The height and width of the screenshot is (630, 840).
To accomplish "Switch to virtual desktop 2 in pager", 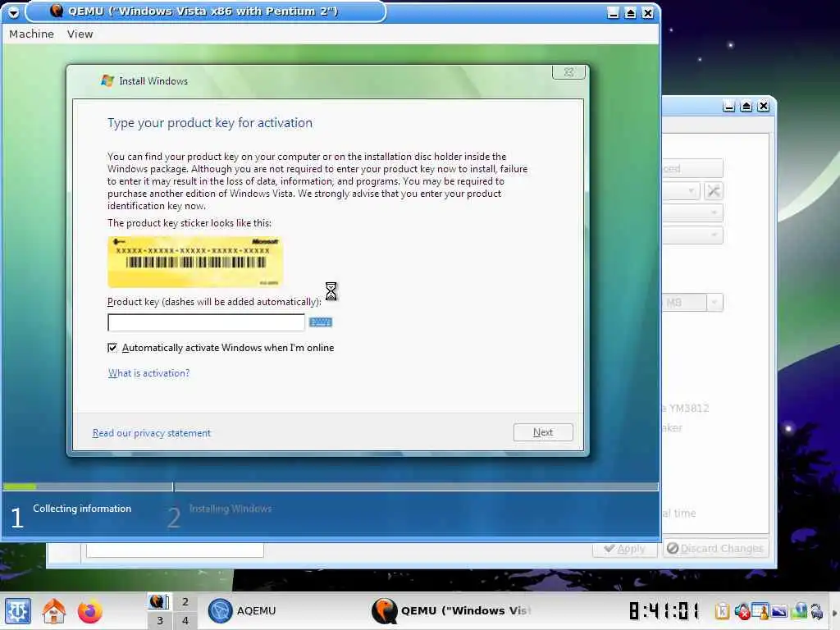I will pyautogui.click(x=185, y=601).
